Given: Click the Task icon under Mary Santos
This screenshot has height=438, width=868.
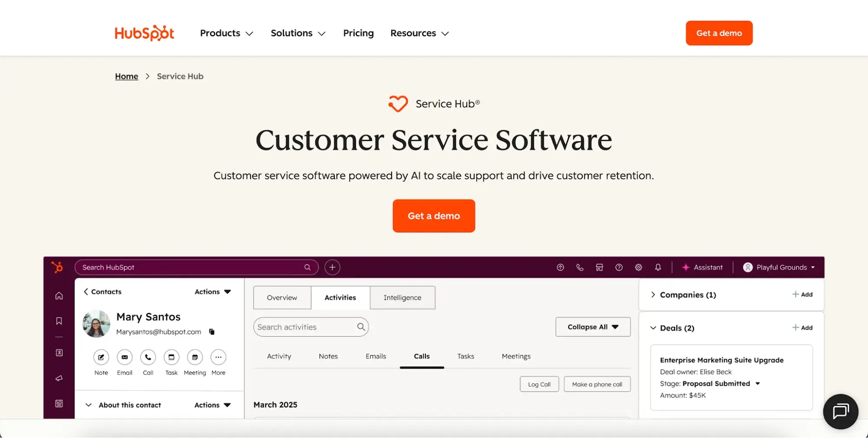Looking at the screenshot, I should pyautogui.click(x=172, y=357).
